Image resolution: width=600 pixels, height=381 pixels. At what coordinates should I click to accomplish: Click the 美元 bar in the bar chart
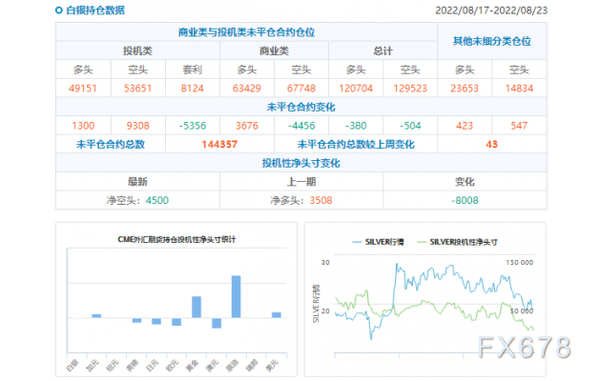point(276,315)
